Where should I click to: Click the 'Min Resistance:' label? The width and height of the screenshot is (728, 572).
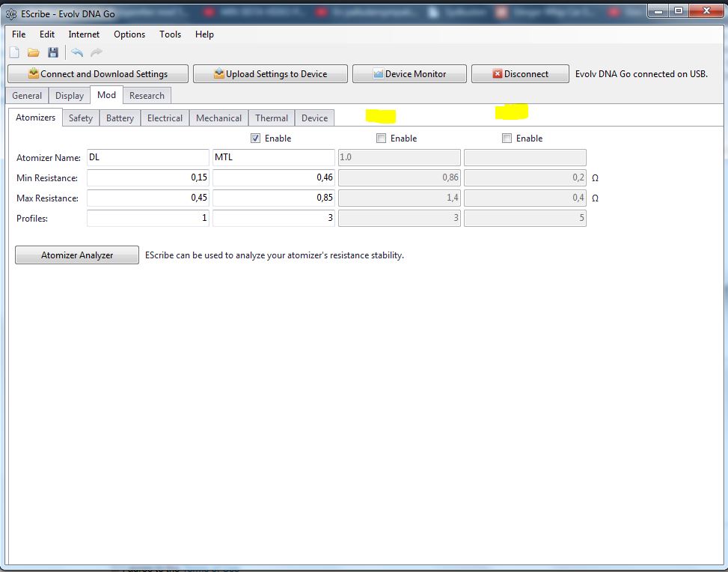click(x=47, y=178)
